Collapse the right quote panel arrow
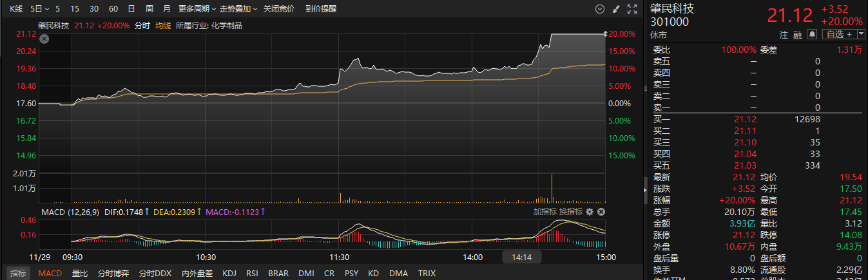 (645, 190)
